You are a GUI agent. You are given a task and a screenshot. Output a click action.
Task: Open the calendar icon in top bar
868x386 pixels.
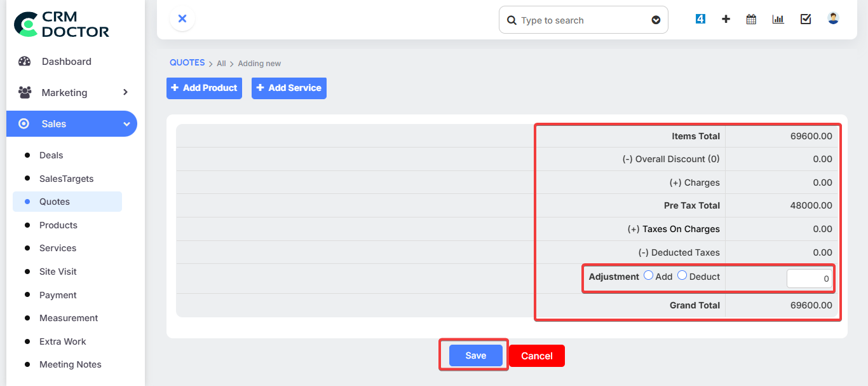(751, 19)
